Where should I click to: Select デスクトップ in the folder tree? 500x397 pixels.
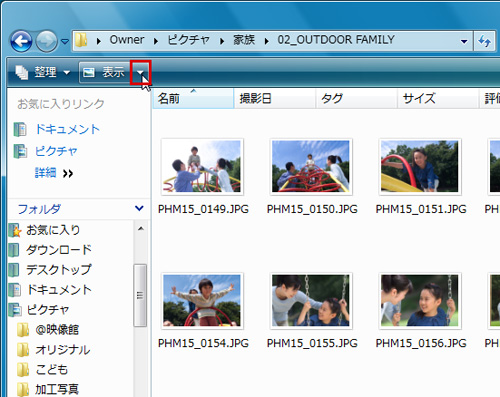(x=51, y=270)
